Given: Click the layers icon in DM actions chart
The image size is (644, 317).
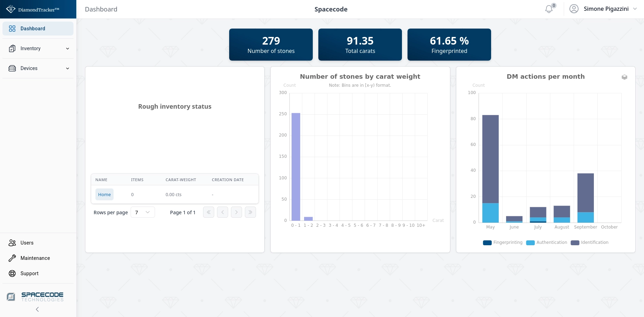Looking at the screenshot, I should point(624,77).
